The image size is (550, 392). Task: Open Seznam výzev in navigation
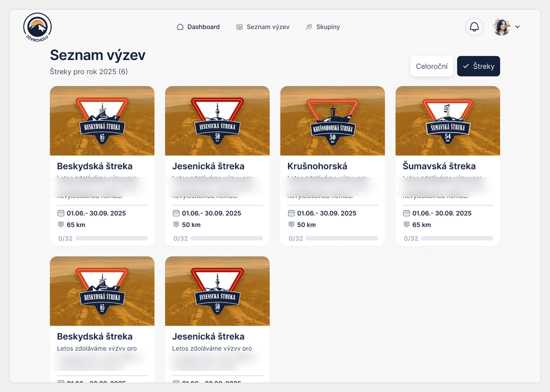click(x=263, y=27)
